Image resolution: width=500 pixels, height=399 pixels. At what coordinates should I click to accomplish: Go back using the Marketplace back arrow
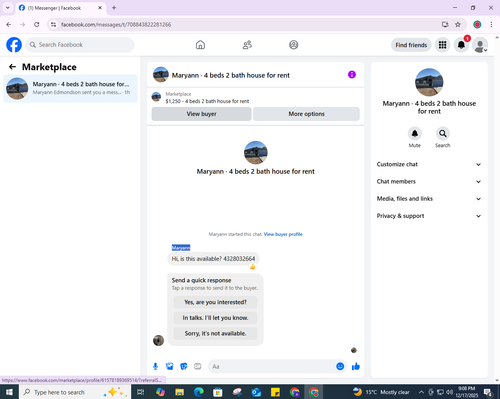pyautogui.click(x=12, y=67)
